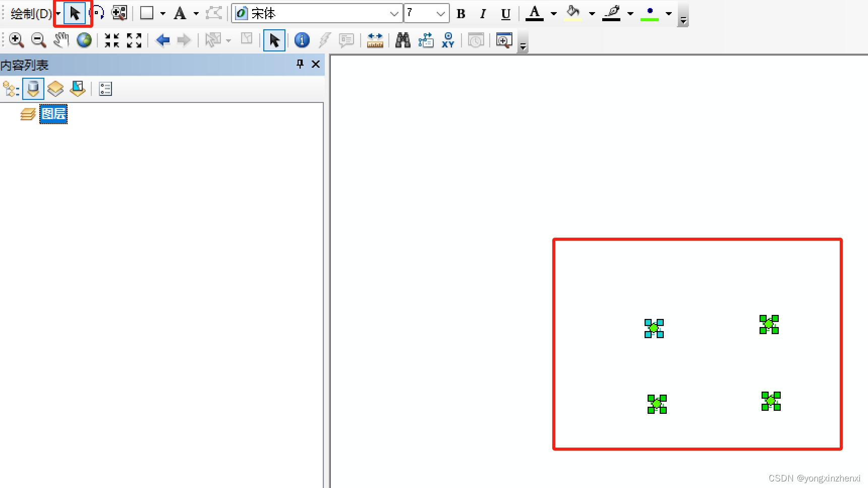Apply the green marker color

point(650,13)
